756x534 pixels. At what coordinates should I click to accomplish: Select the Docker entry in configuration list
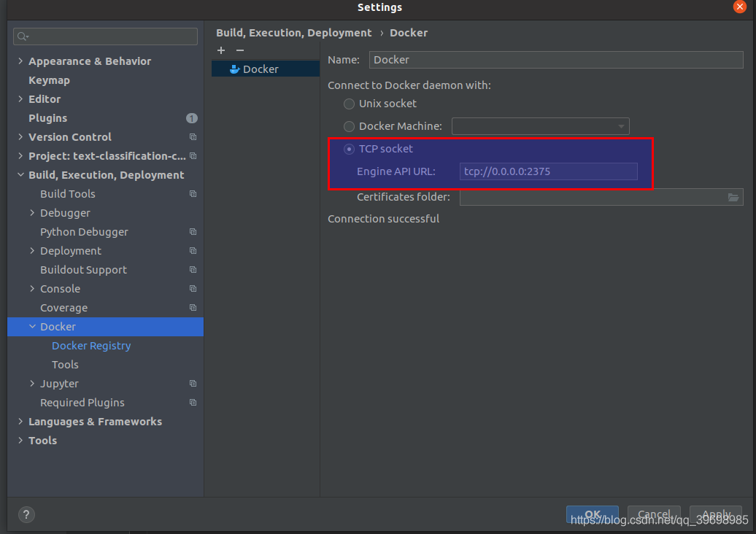(266, 69)
